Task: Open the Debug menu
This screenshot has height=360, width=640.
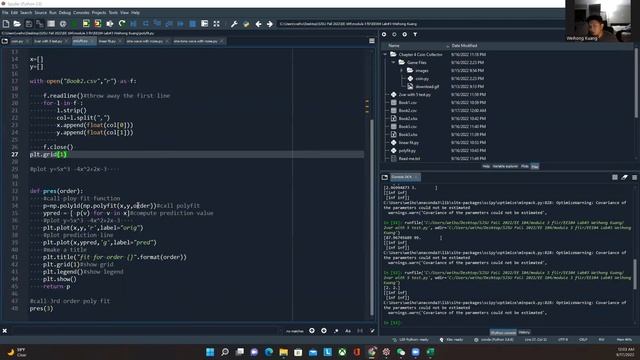Action: 64,13
